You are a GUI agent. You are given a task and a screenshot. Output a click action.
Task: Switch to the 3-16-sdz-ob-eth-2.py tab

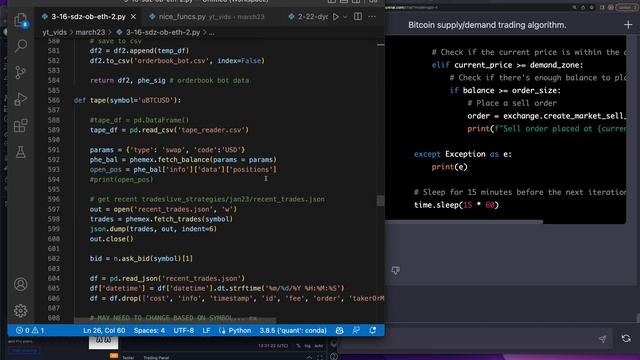88,17
